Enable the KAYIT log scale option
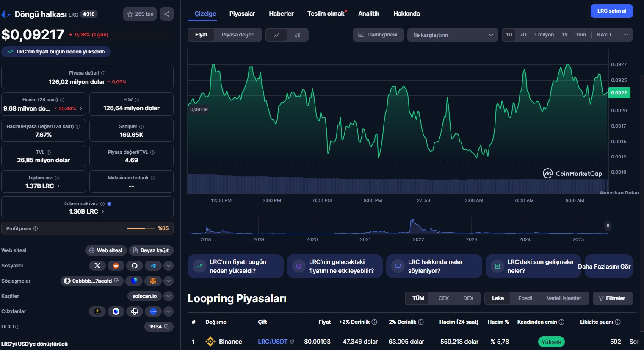 (604, 35)
